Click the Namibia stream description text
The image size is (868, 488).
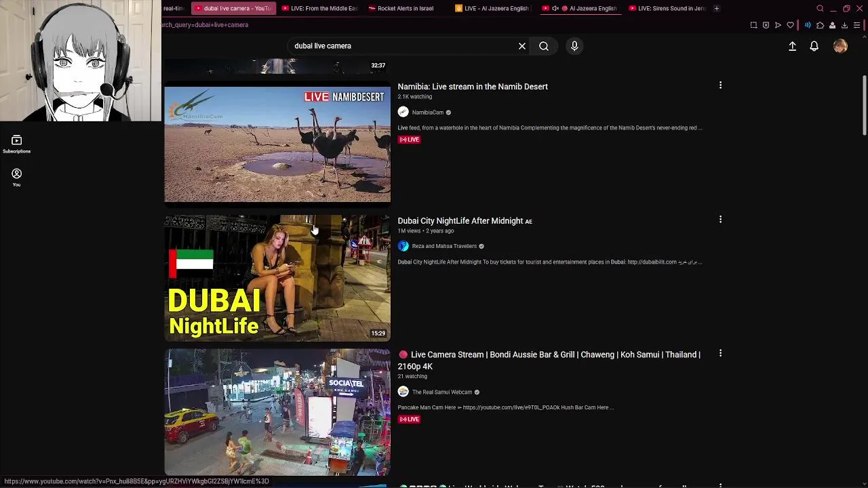coord(550,127)
